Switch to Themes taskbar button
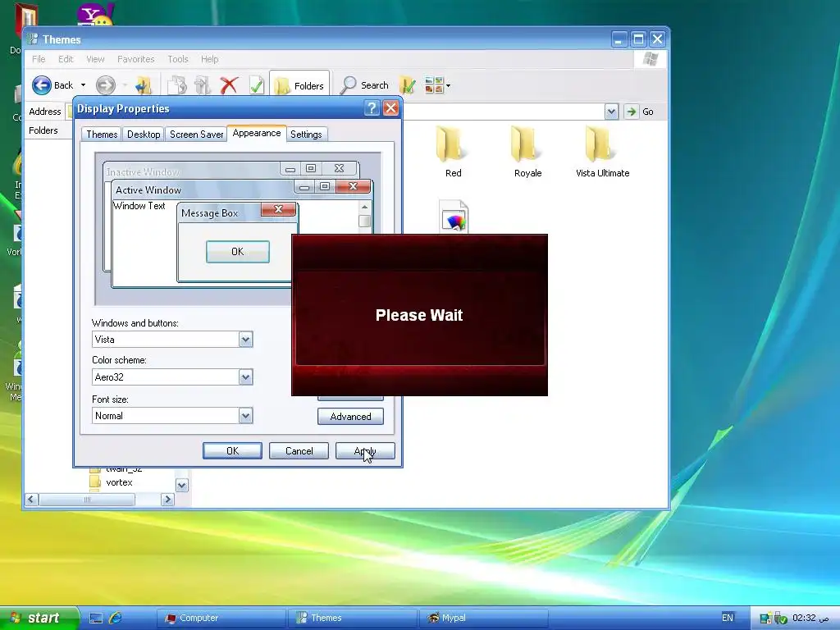The image size is (840, 630). pos(353,618)
